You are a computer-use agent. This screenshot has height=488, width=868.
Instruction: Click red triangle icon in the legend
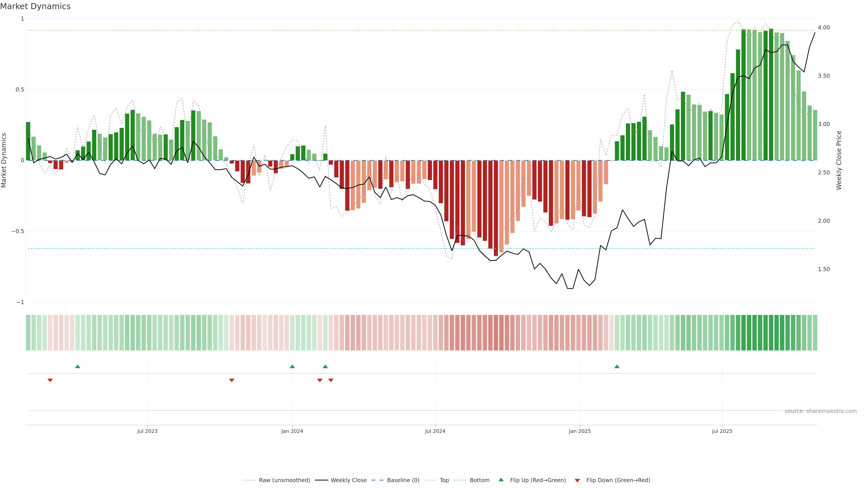pyautogui.click(x=577, y=480)
